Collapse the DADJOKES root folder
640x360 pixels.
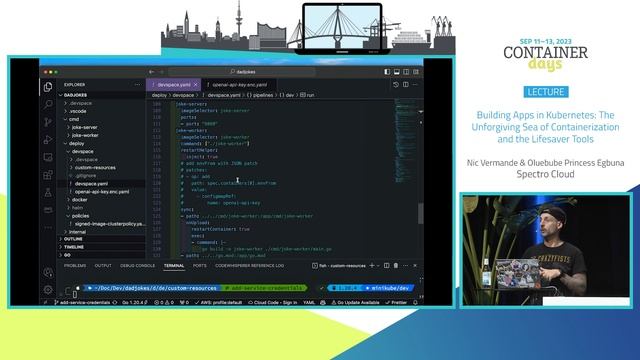point(101,95)
